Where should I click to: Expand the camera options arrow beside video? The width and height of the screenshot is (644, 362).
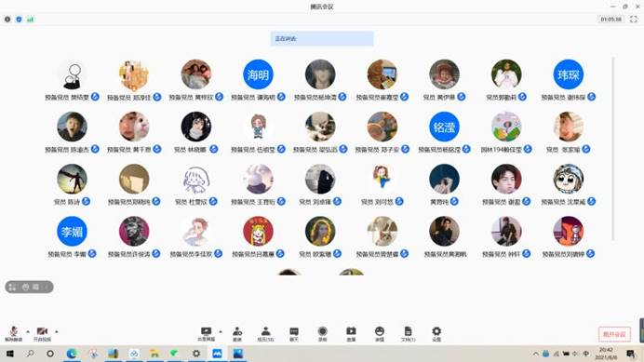pyautogui.click(x=56, y=331)
